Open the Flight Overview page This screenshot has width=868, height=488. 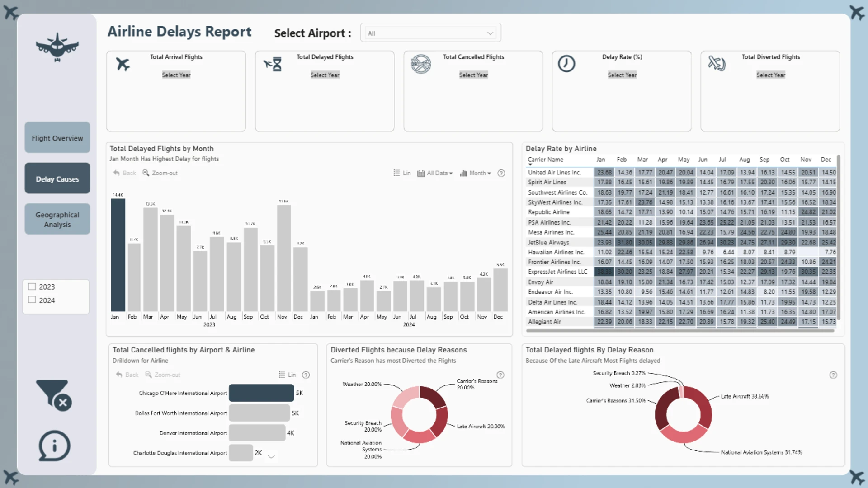57,138
